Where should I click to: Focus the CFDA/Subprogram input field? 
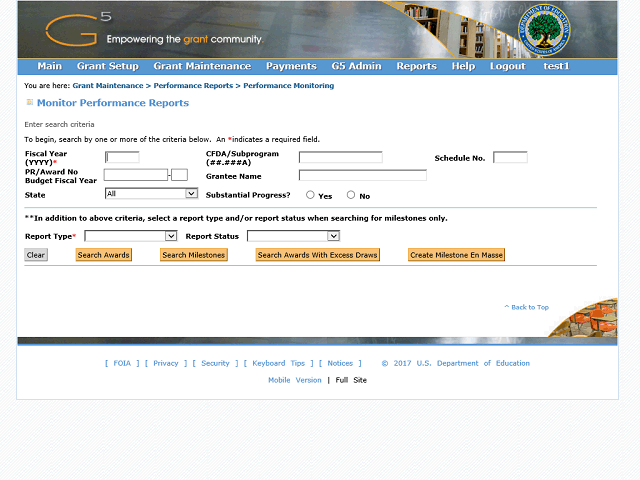pyautogui.click(x=340, y=157)
